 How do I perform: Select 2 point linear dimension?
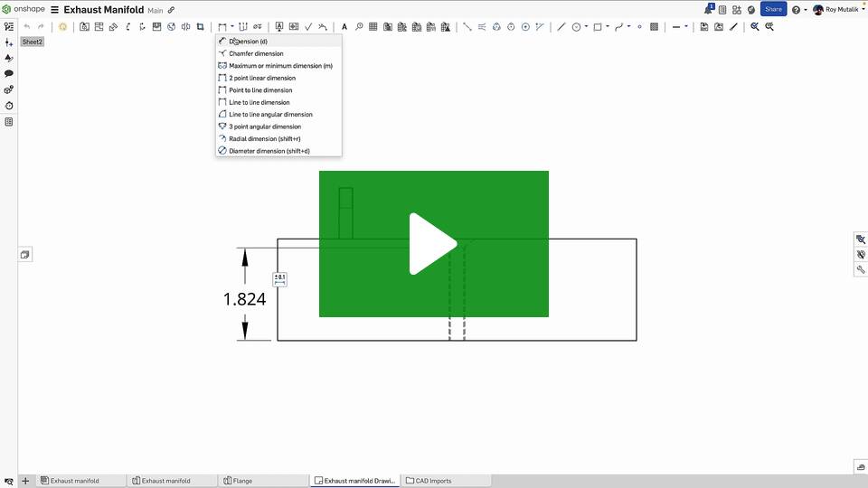click(x=278, y=78)
